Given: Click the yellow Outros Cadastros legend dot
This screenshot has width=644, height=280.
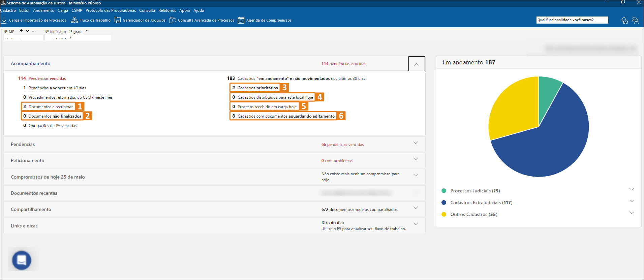Looking at the screenshot, I should point(444,214).
